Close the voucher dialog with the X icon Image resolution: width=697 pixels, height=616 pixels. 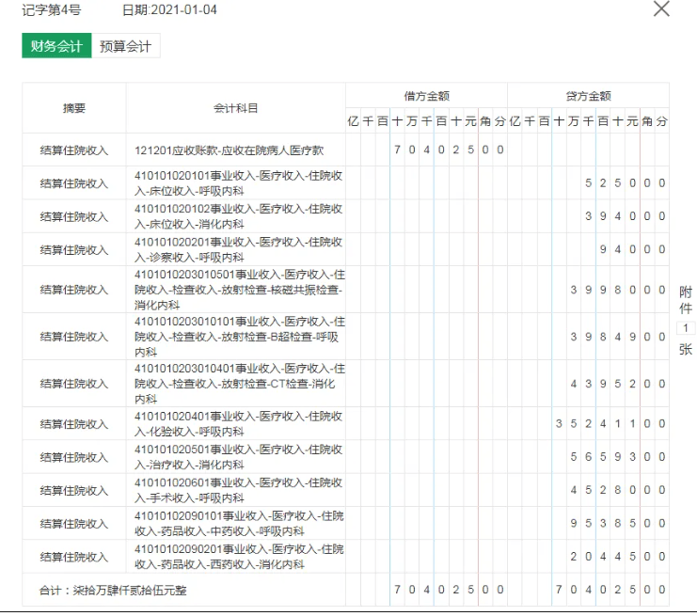661,9
